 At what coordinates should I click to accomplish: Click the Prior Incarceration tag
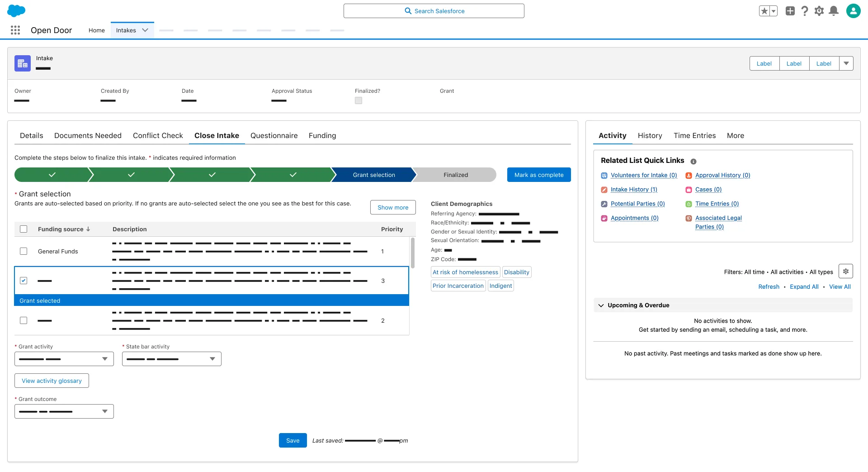coord(458,286)
